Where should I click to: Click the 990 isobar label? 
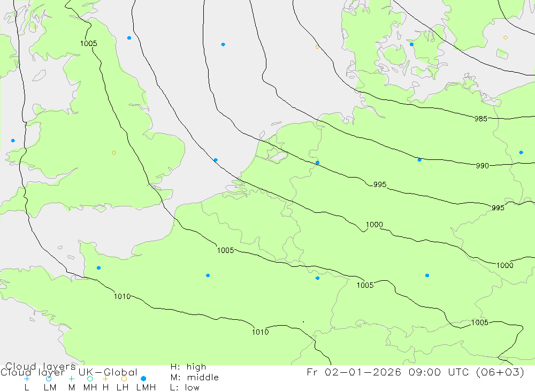coord(483,166)
